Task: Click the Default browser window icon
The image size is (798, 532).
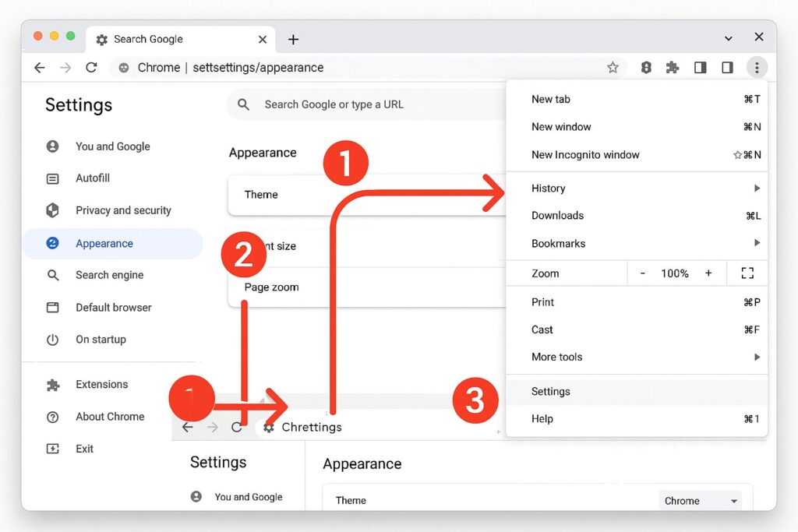Action: pos(52,307)
